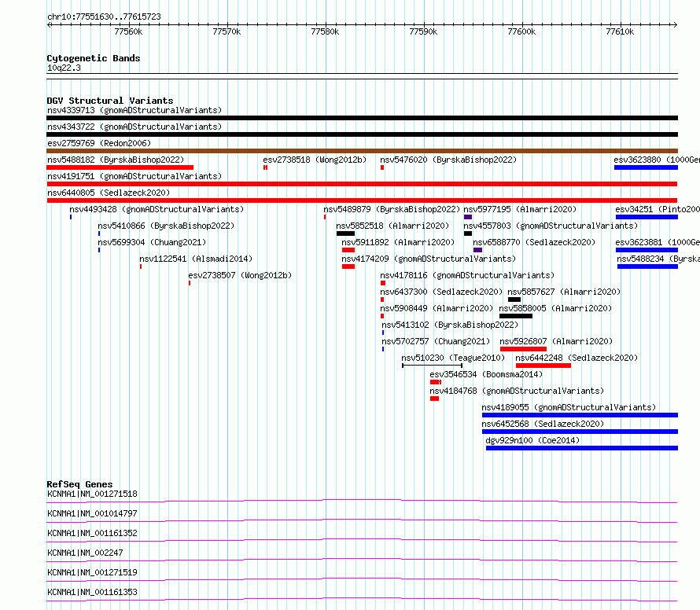The image size is (700, 610).
Task: Click nsv4174209 gnomAD variant label
Action: tap(429, 259)
